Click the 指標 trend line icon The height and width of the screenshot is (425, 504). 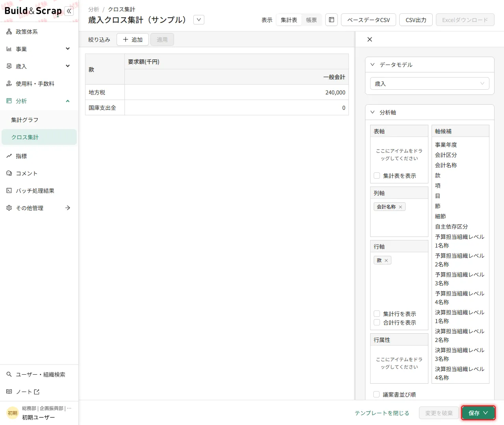point(9,156)
